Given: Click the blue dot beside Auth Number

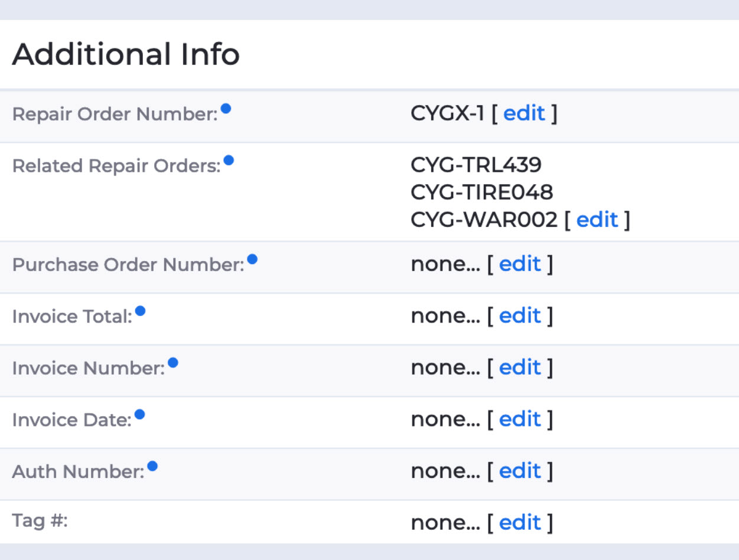Looking at the screenshot, I should tap(152, 466).
